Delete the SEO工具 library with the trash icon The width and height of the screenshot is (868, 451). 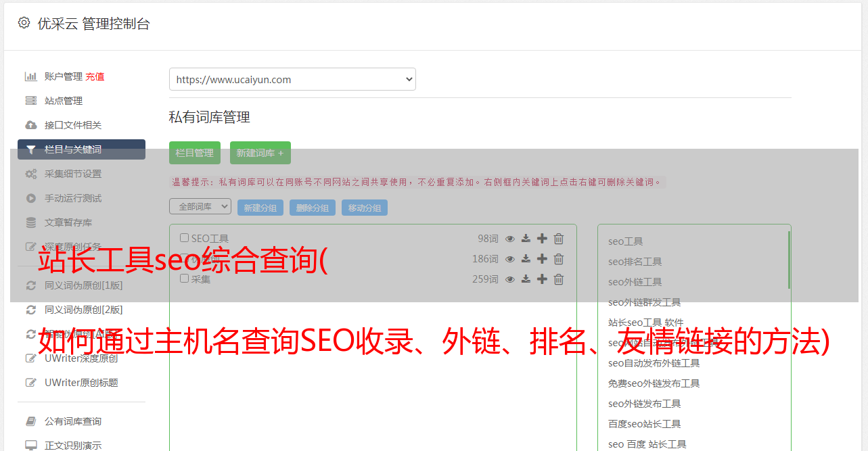pos(559,239)
